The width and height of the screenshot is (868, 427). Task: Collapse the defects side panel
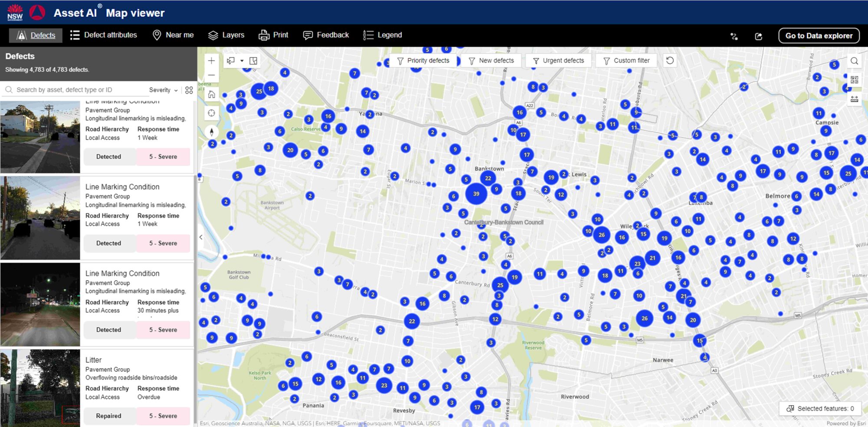pos(201,237)
